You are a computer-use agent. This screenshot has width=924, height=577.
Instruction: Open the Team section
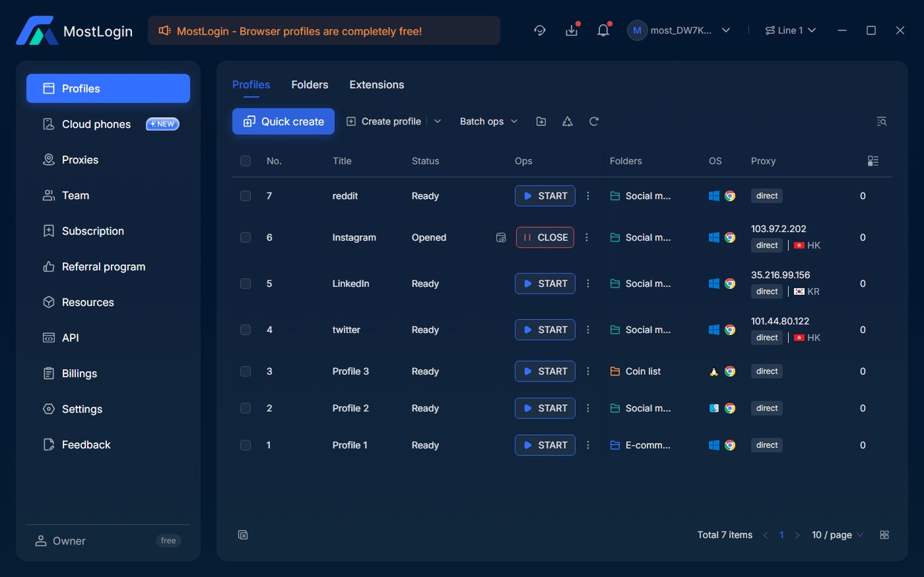(x=108, y=195)
